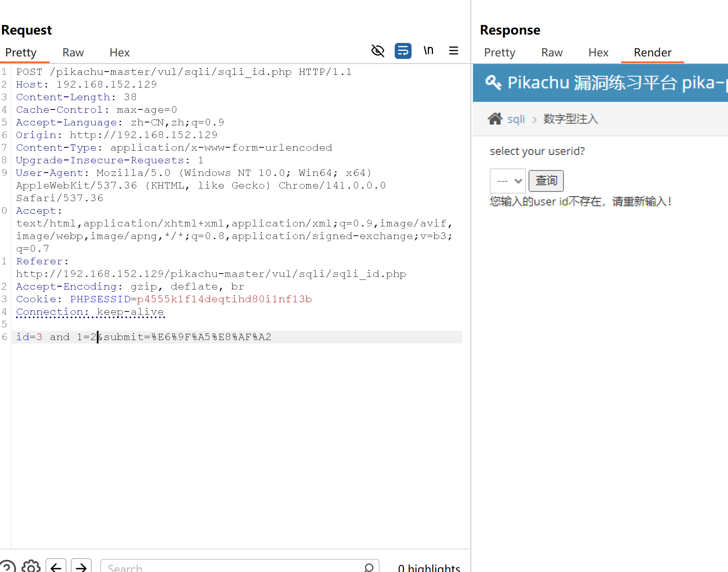The height and width of the screenshot is (572, 728).
Task: Open the Request panel hamburger menu
Action: point(454,51)
